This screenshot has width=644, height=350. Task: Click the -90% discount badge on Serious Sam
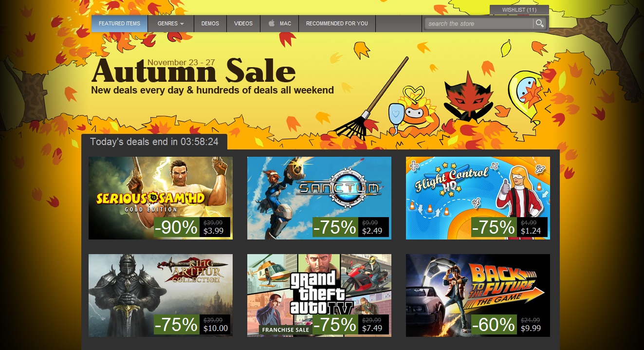tap(177, 227)
